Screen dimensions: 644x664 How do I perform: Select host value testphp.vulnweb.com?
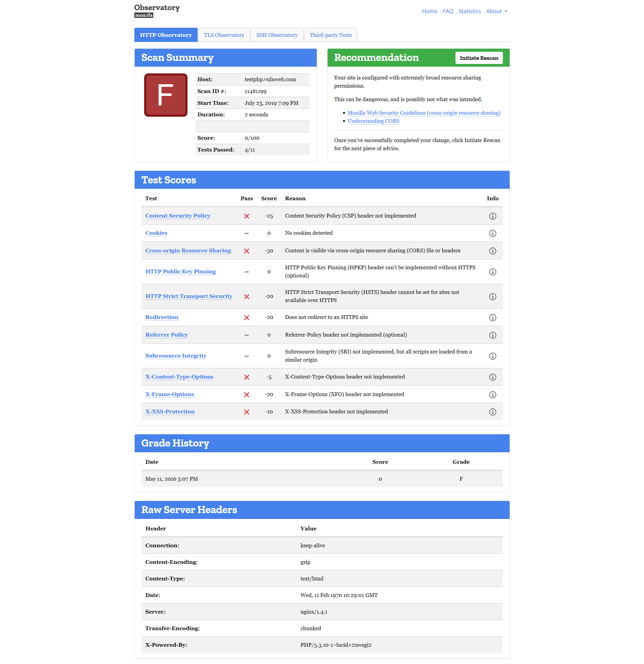(x=270, y=79)
